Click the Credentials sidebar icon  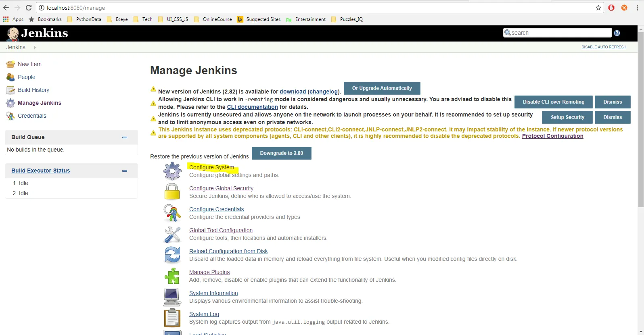10,116
